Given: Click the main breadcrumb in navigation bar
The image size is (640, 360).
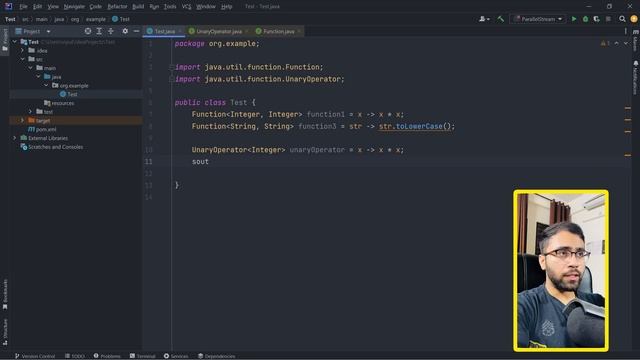Looking at the screenshot, I should tap(42, 19).
